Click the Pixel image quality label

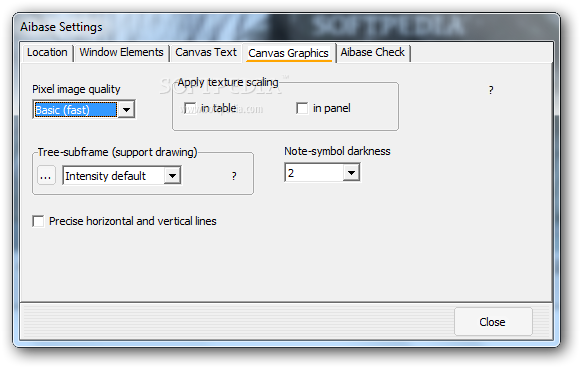point(76,89)
